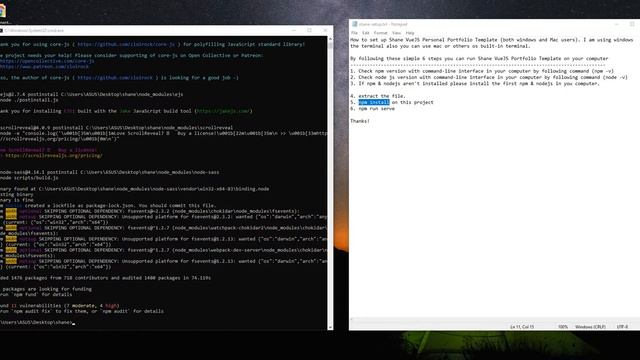640x360 pixels.
Task: Click the scrollrevealjs.org/pricing link in the console
Action: [53, 156]
